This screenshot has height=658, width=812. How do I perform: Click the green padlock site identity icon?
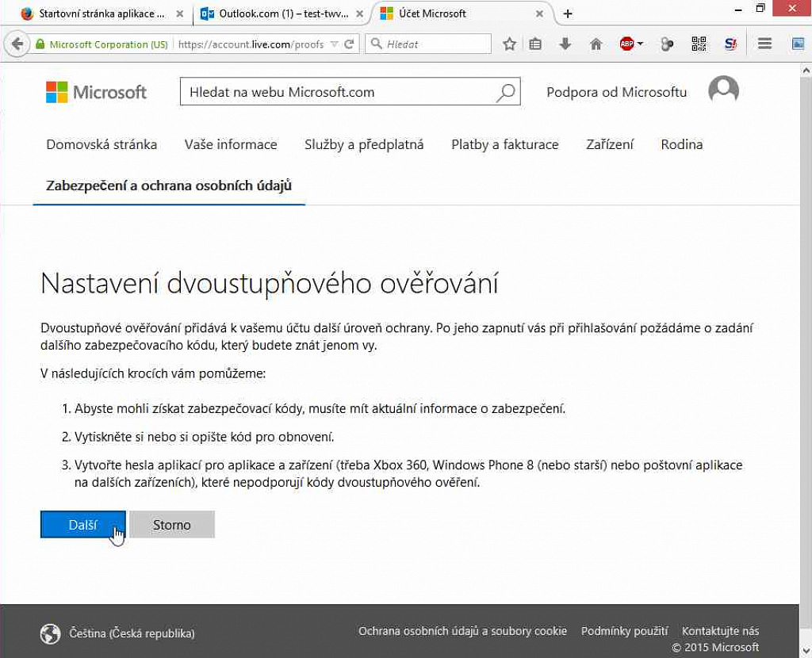40,44
